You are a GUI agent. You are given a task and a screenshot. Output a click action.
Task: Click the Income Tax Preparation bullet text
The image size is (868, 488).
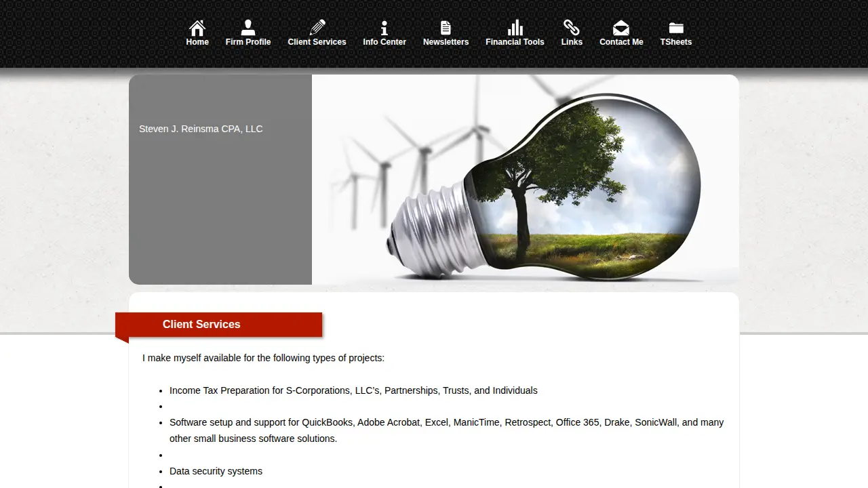353,390
